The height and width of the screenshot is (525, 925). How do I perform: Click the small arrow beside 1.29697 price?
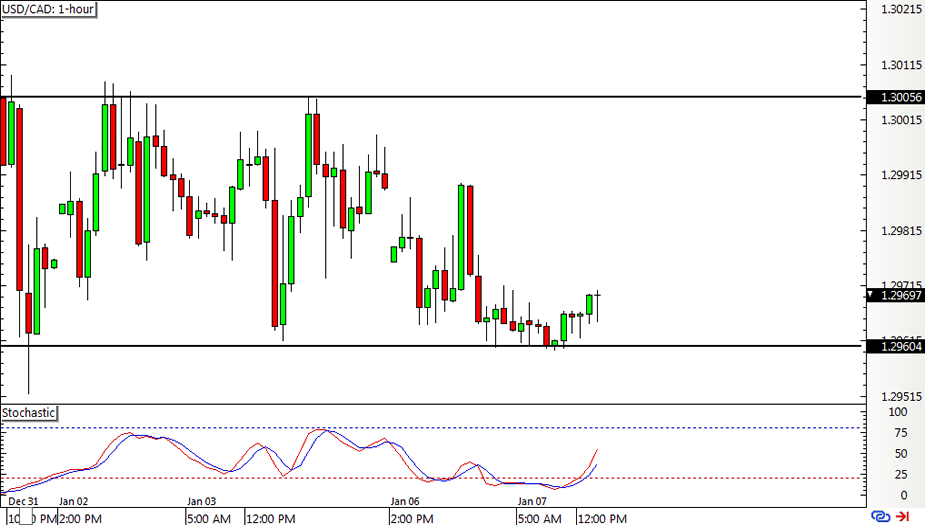point(870,294)
